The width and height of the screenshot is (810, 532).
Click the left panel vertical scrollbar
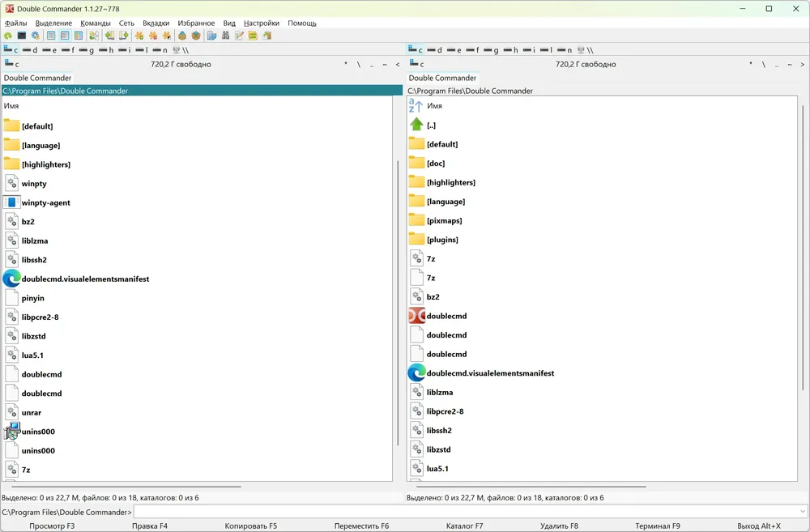(x=398, y=303)
